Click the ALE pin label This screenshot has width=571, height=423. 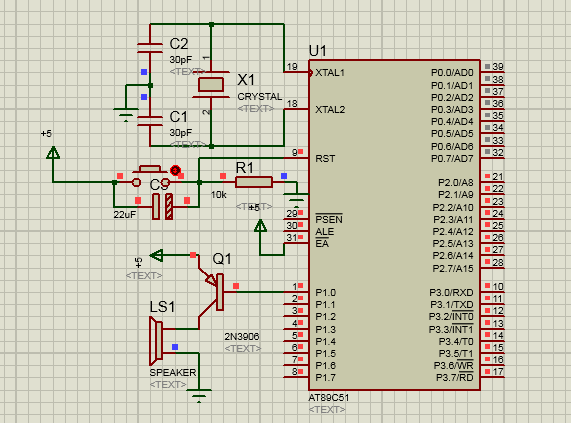pyautogui.click(x=324, y=232)
